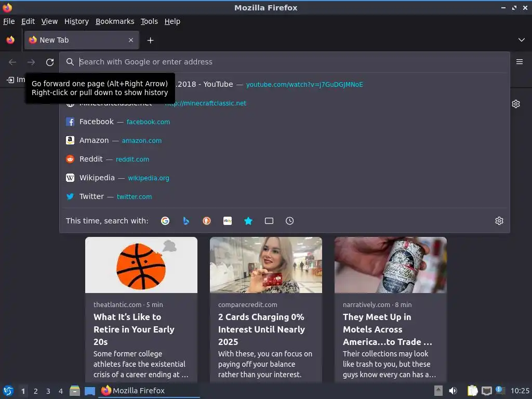
Task: Click the update notification tray icon
Action: pyautogui.click(x=500, y=390)
